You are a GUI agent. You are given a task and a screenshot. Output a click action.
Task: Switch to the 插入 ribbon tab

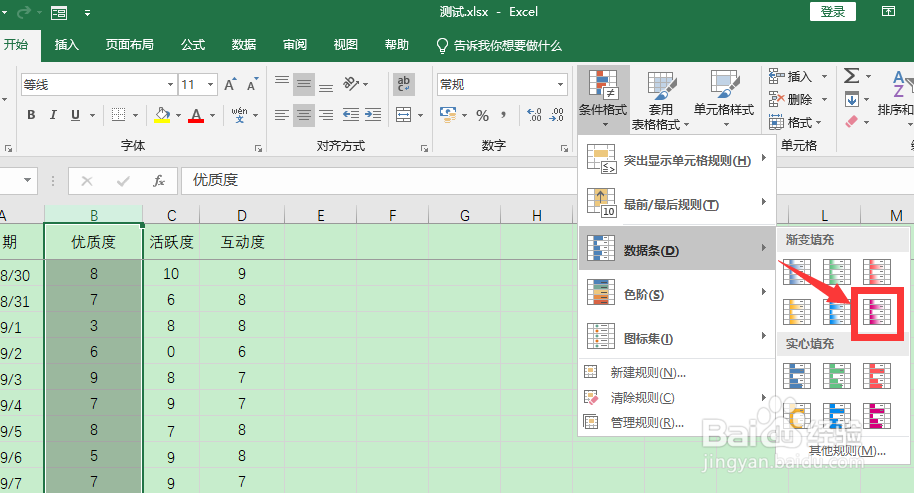[x=66, y=45]
